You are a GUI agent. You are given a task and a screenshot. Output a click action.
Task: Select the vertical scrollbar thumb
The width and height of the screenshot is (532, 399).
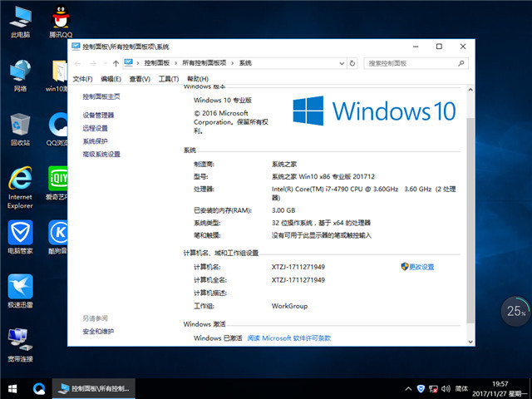[470, 220]
